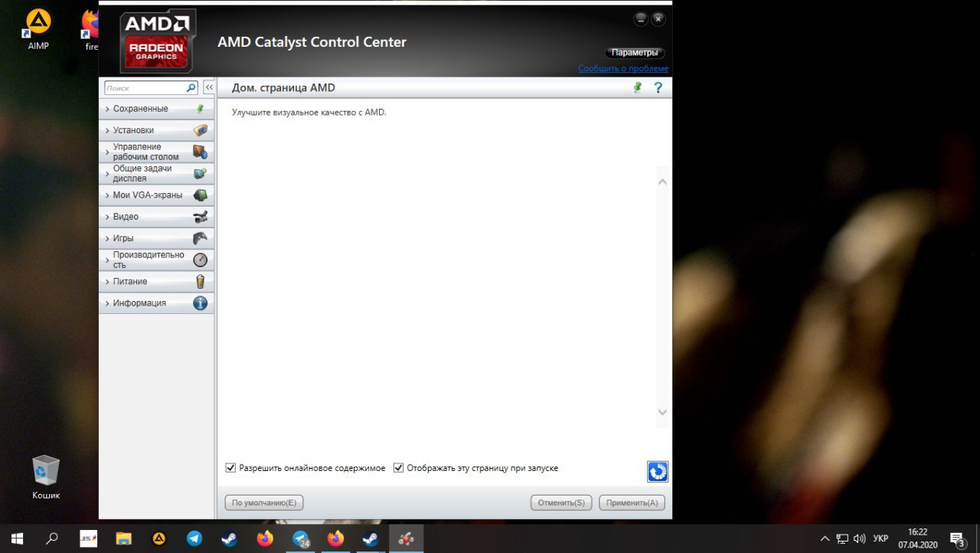Click the Применить(A) button

tap(632, 502)
